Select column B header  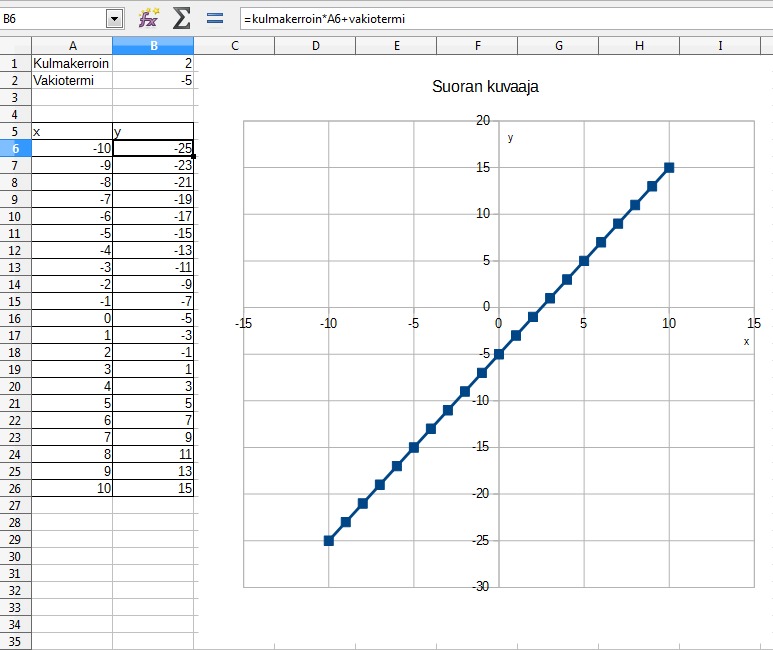[153, 46]
